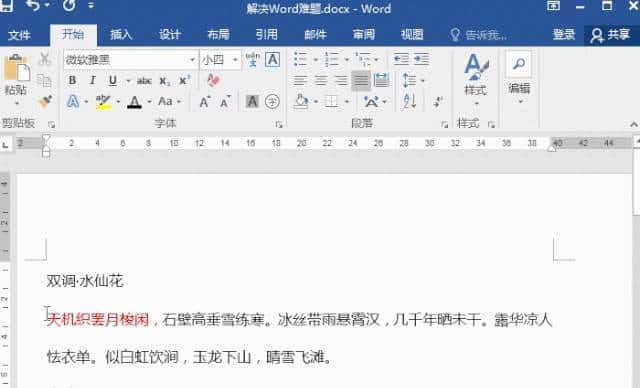Open the 样式 styles gallery button

click(x=476, y=80)
